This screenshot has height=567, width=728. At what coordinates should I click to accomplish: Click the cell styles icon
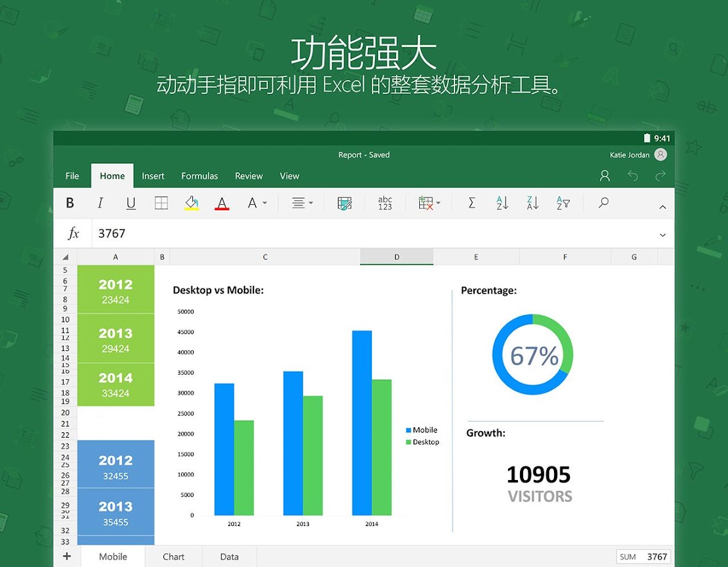344,202
